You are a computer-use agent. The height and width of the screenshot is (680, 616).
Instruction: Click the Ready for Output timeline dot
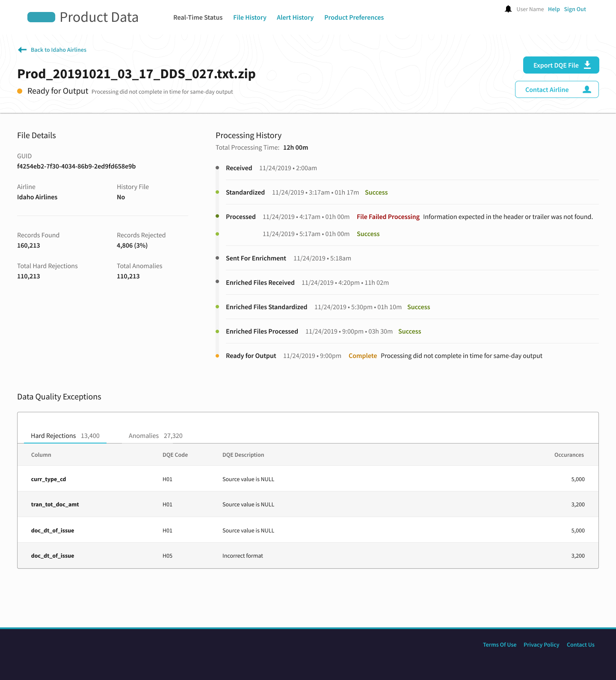(x=217, y=356)
